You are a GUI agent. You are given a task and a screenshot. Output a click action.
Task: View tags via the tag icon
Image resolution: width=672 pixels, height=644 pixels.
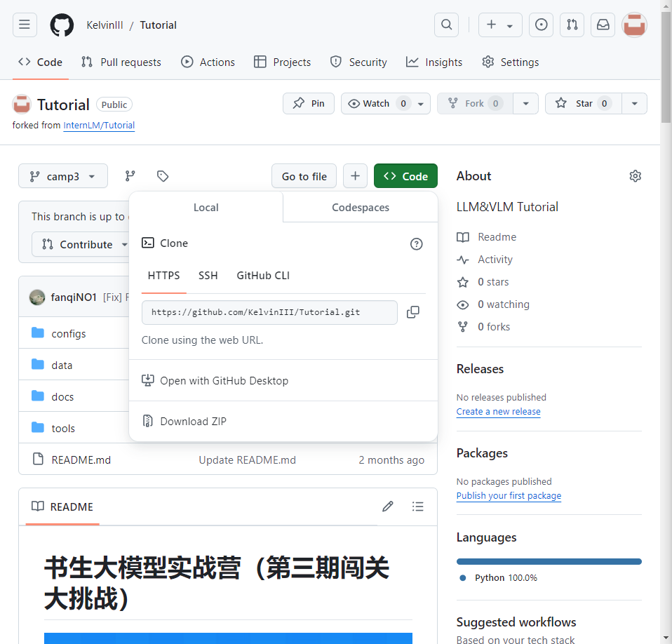point(163,176)
